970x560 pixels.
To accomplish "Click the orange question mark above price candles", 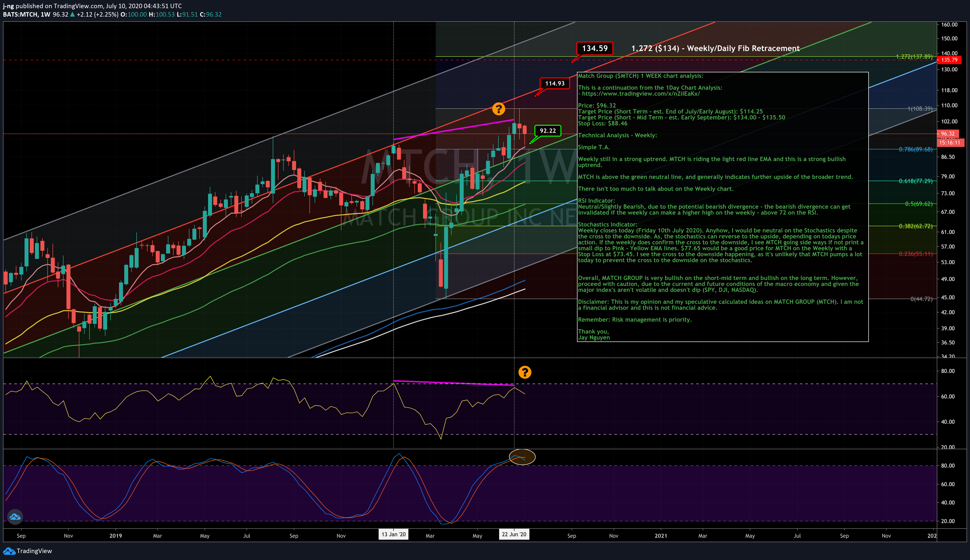I will tap(499, 109).
